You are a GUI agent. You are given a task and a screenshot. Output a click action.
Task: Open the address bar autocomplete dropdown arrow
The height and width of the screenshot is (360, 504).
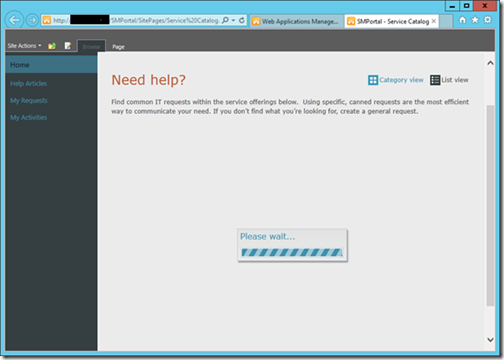pyautogui.click(x=233, y=20)
